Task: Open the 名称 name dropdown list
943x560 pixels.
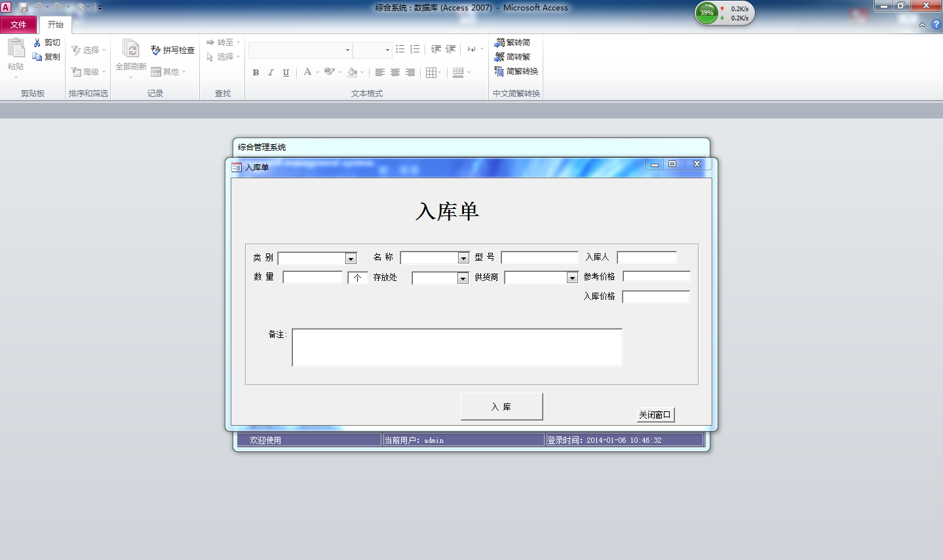Action: 463,258
